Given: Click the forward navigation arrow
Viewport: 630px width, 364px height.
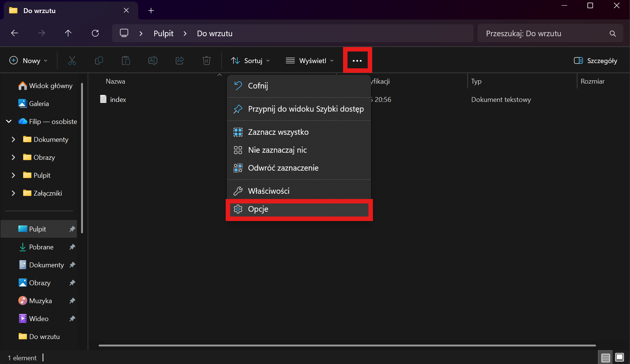Looking at the screenshot, I should pos(41,33).
